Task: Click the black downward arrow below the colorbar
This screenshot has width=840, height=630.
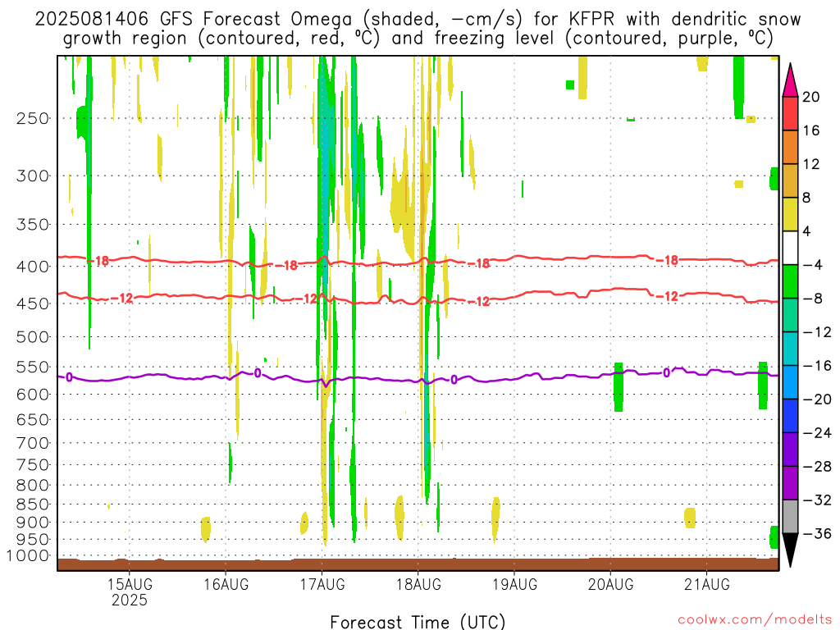Action: click(x=790, y=550)
